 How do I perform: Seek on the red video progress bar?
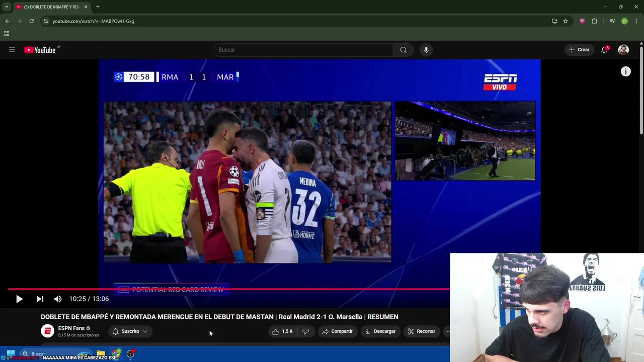click(x=229, y=289)
